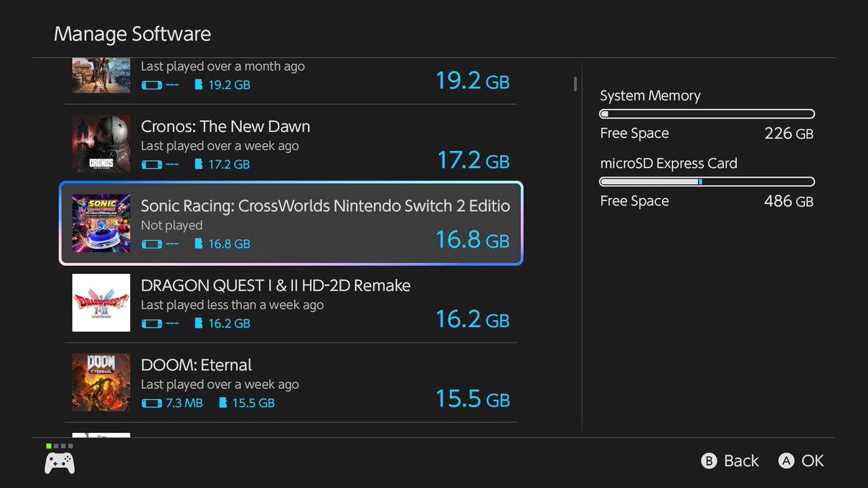Viewport: 868px width, 488px height.
Task: Go Back using the Back label
Action: pyautogui.click(x=741, y=461)
